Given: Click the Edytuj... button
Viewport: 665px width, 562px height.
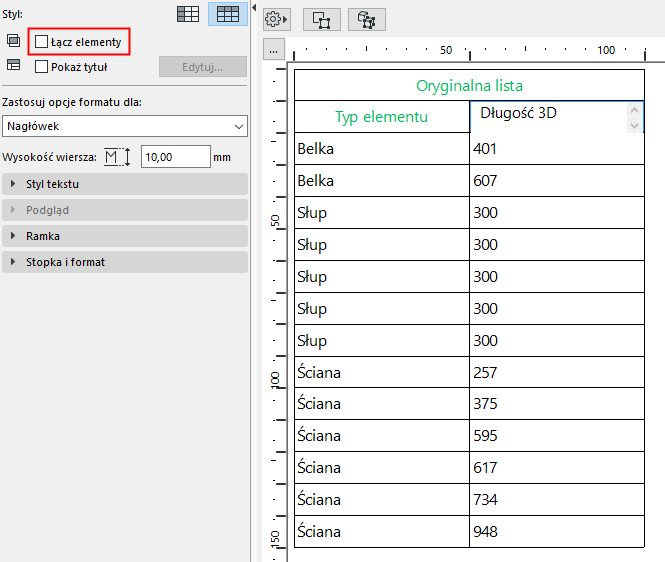Looking at the screenshot, I should (x=203, y=67).
